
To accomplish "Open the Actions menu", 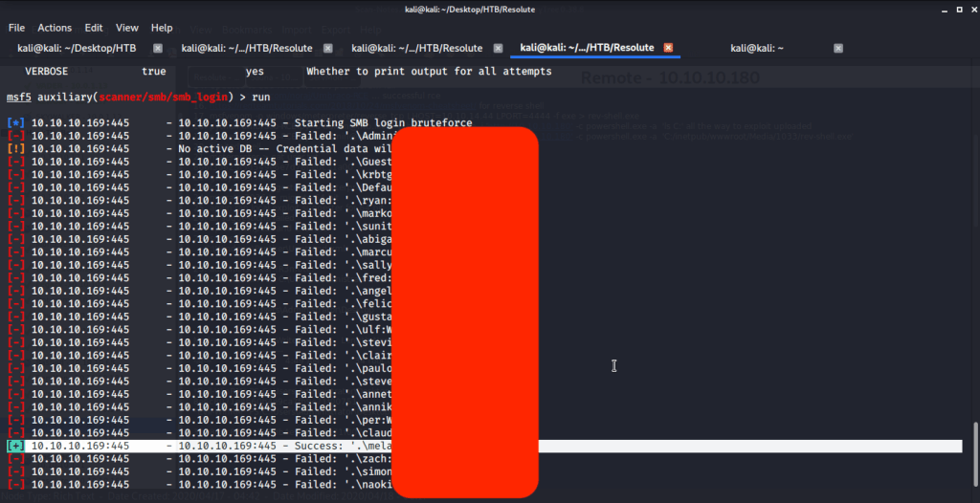I will click(x=55, y=28).
